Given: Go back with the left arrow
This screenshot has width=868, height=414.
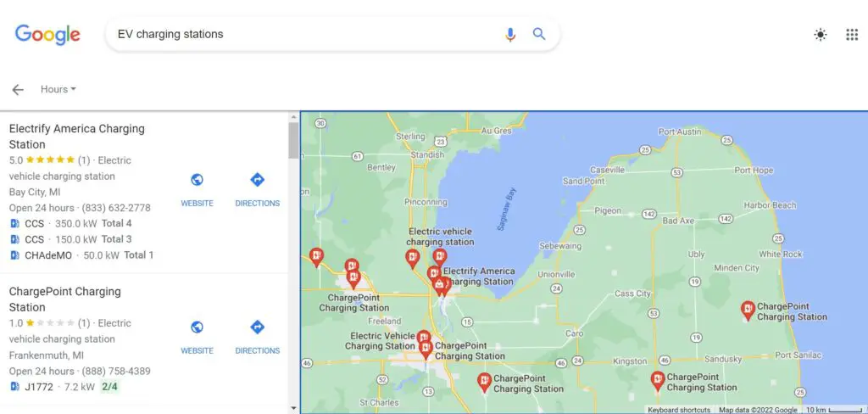Looking at the screenshot, I should (18, 90).
